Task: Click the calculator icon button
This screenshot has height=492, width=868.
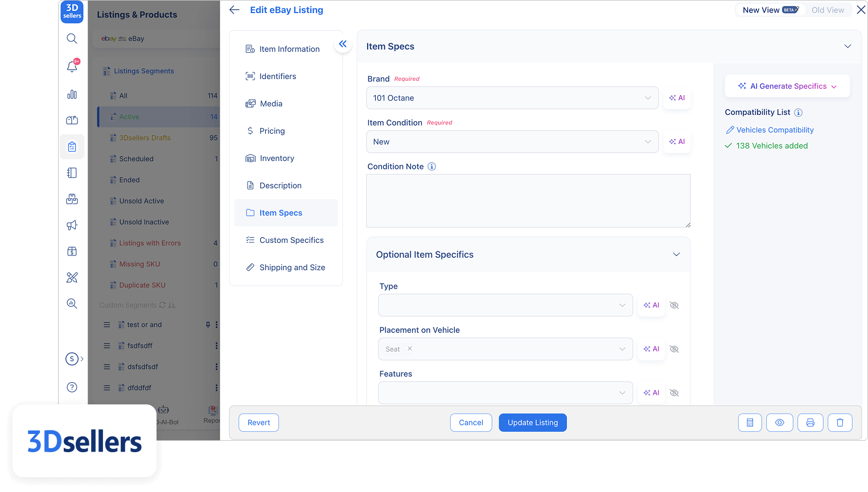Action: click(750, 423)
